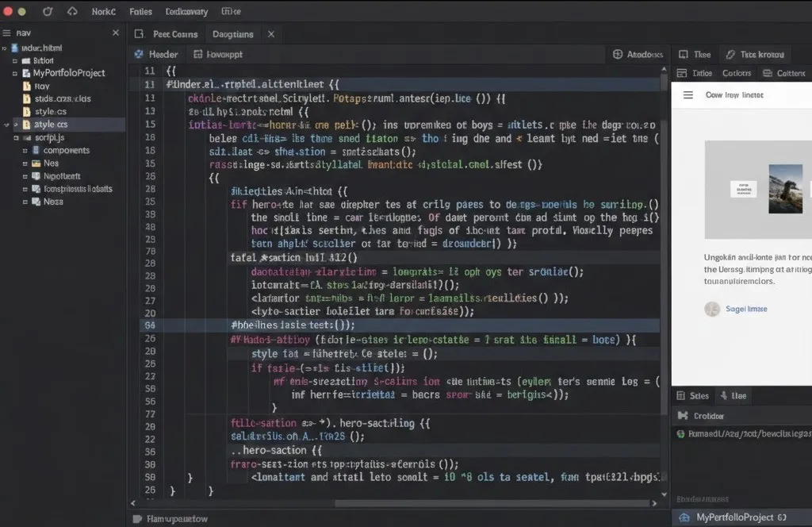Click the Header breadcrumb icon above the code
This screenshot has width=812, height=527.
(139, 55)
